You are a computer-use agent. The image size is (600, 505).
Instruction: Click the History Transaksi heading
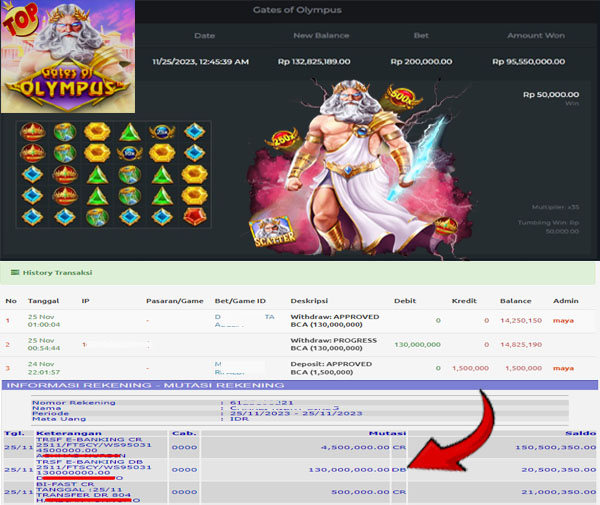point(57,272)
